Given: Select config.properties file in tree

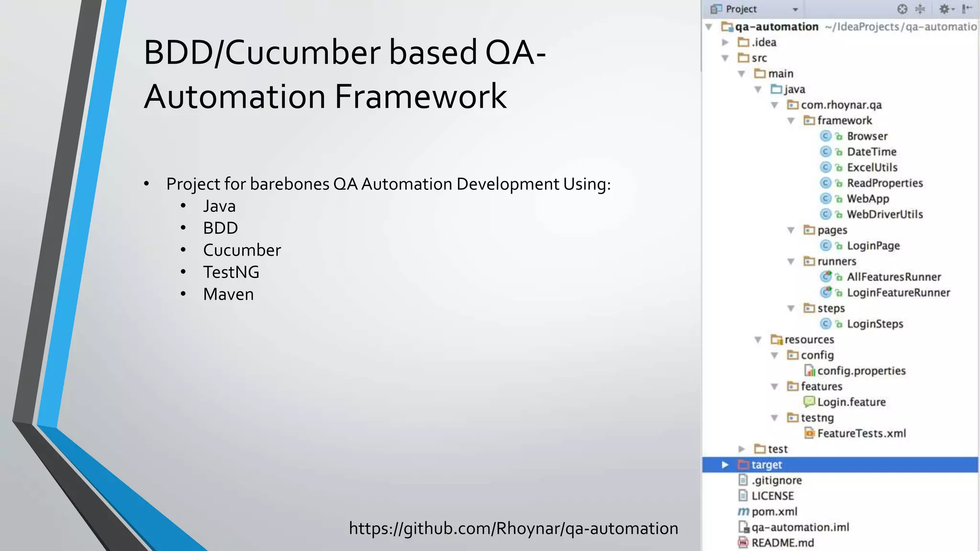Looking at the screenshot, I should coord(861,371).
